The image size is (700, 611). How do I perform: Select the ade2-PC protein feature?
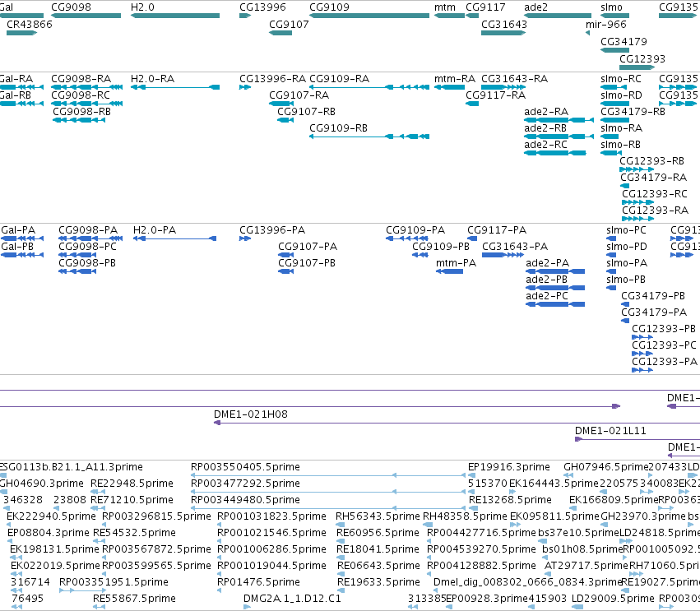555,304
